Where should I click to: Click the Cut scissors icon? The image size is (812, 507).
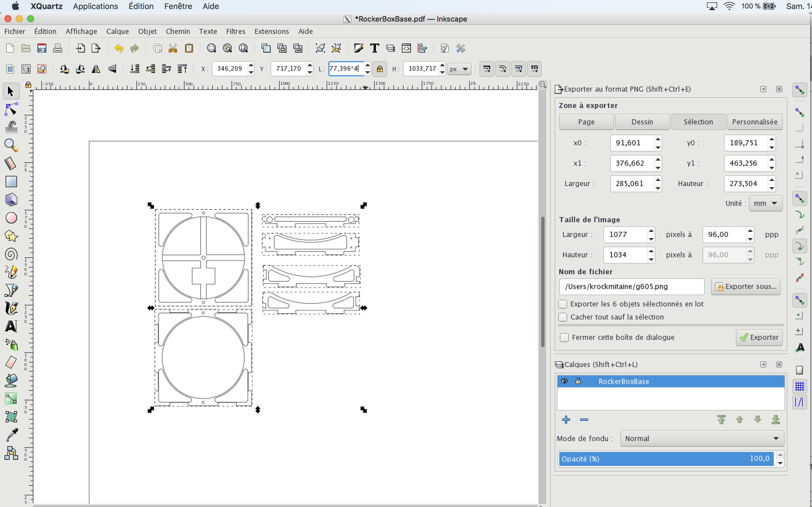[173, 48]
